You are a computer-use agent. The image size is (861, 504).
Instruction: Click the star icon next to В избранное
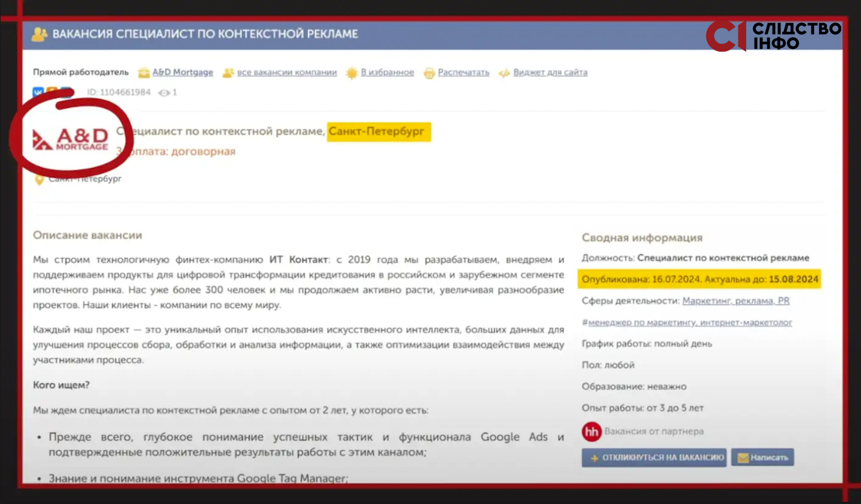(x=351, y=73)
